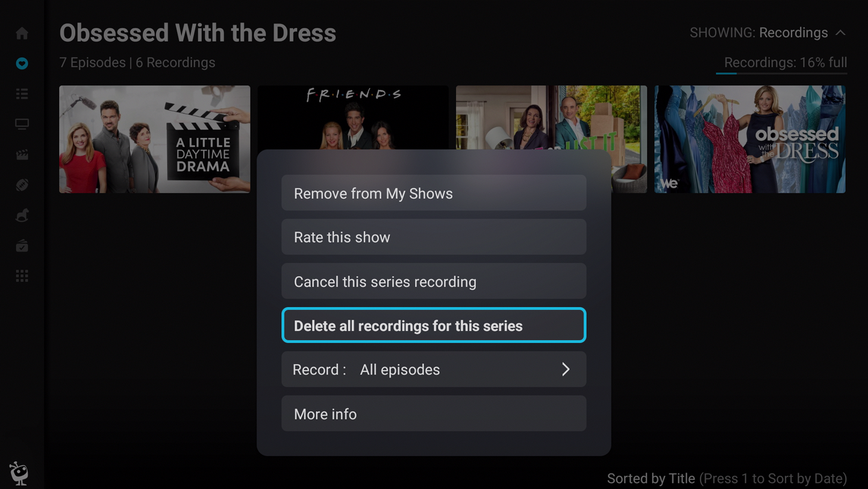This screenshot has height=489, width=868.
Task: Go to Home via sidebar house icon
Action: click(22, 33)
